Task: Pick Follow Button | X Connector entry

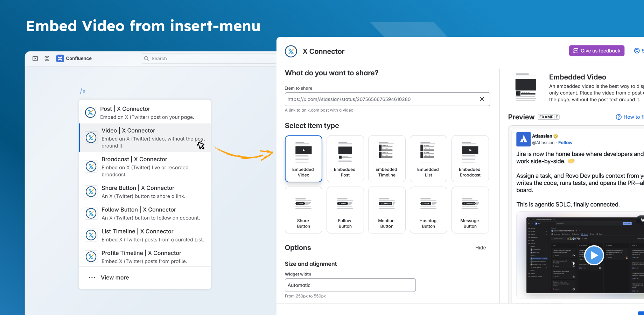Action: [145, 213]
